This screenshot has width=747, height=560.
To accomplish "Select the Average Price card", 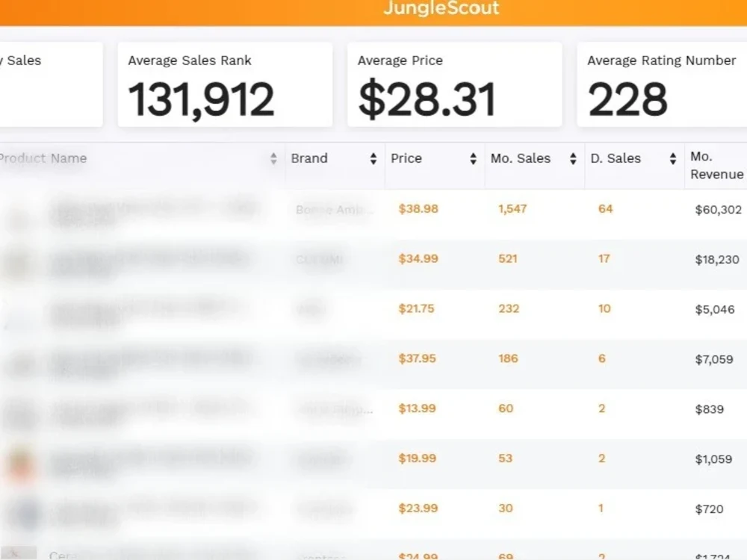I will (454, 84).
